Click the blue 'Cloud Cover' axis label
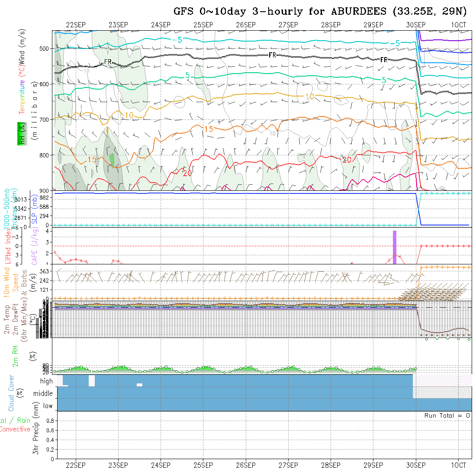The image size is (476, 476). [x=11, y=393]
